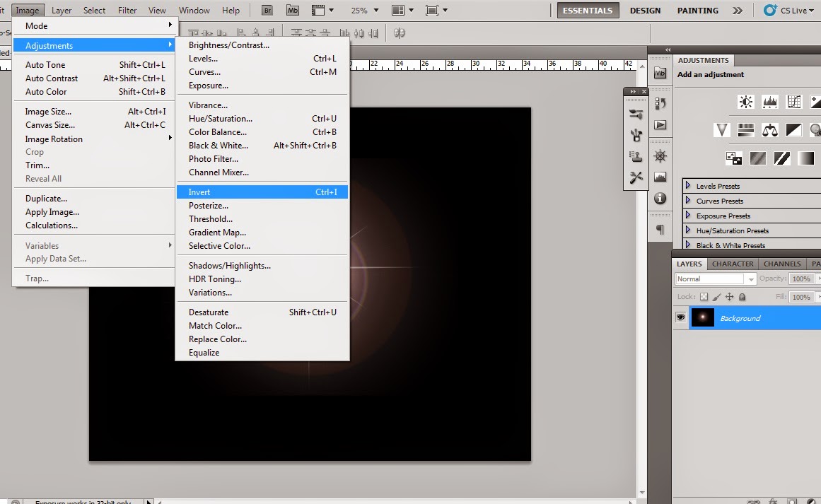
Task: Add a Gradient Map adjustment layer icon
Action: [806, 158]
